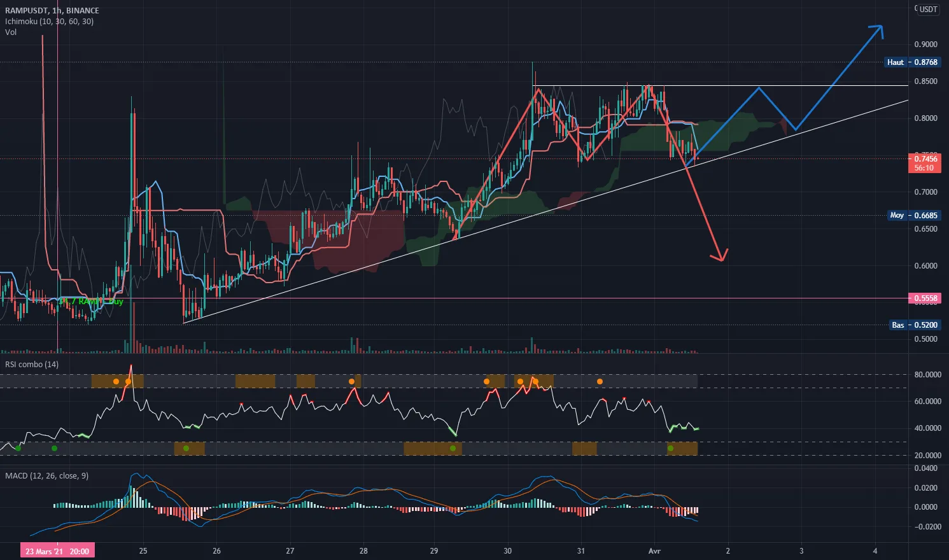Screen dimensions: 949x560
Task: Click the 23 Mars '21 20:00 date label
Action: pos(57,551)
